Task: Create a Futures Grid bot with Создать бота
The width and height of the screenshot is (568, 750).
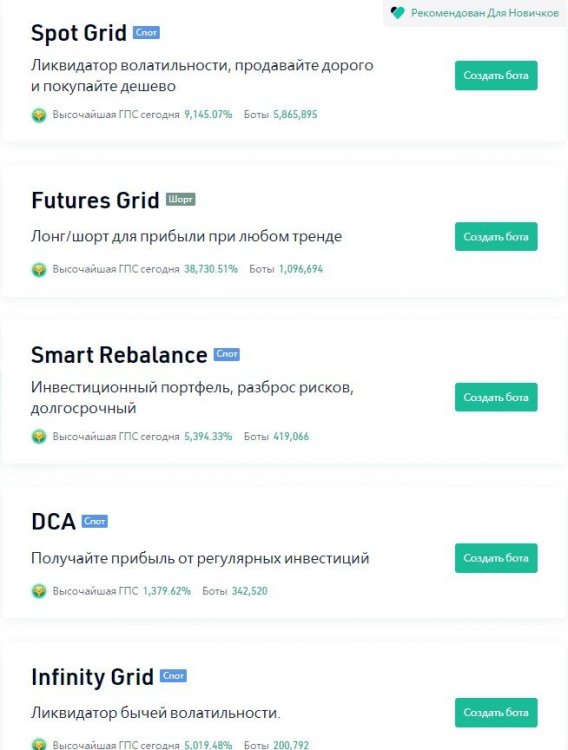Action: 496,237
